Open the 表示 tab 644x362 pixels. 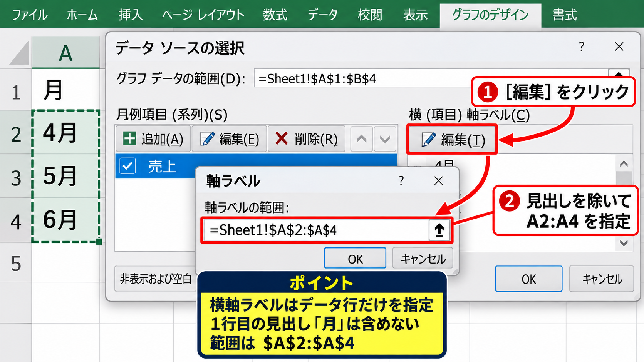pos(415,15)
